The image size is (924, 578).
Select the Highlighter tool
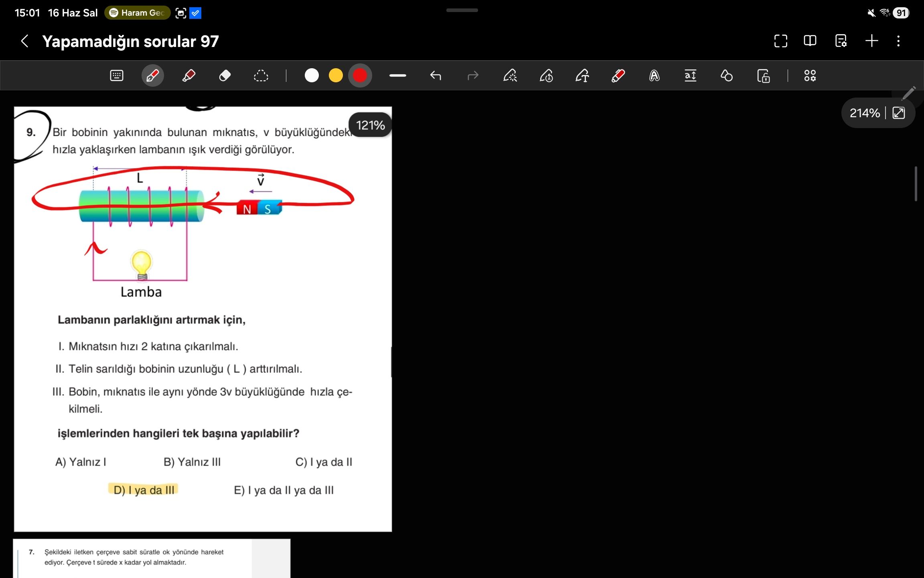(x=188, y=75)
